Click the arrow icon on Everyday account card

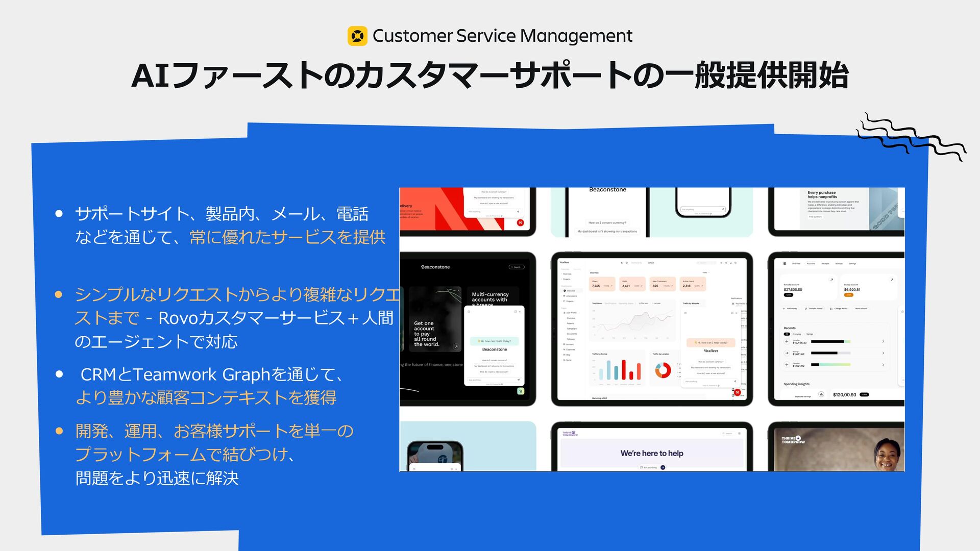click(831, 280)
